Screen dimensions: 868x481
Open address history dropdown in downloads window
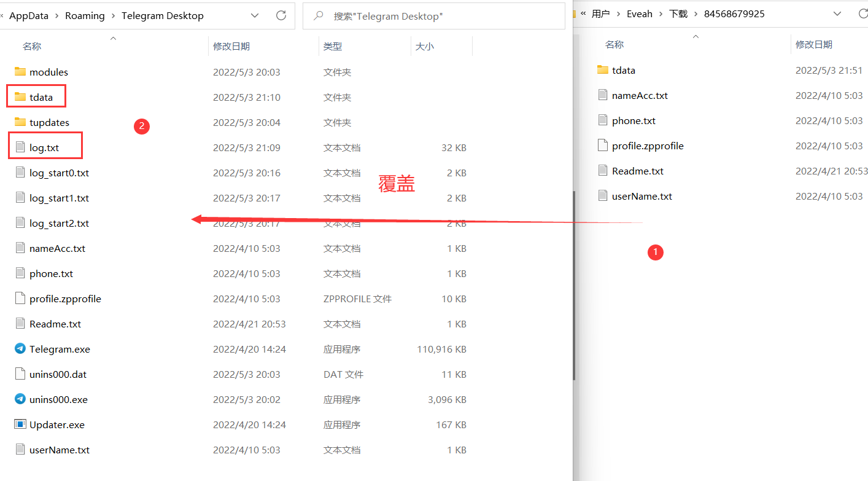(x=837, y=14)
